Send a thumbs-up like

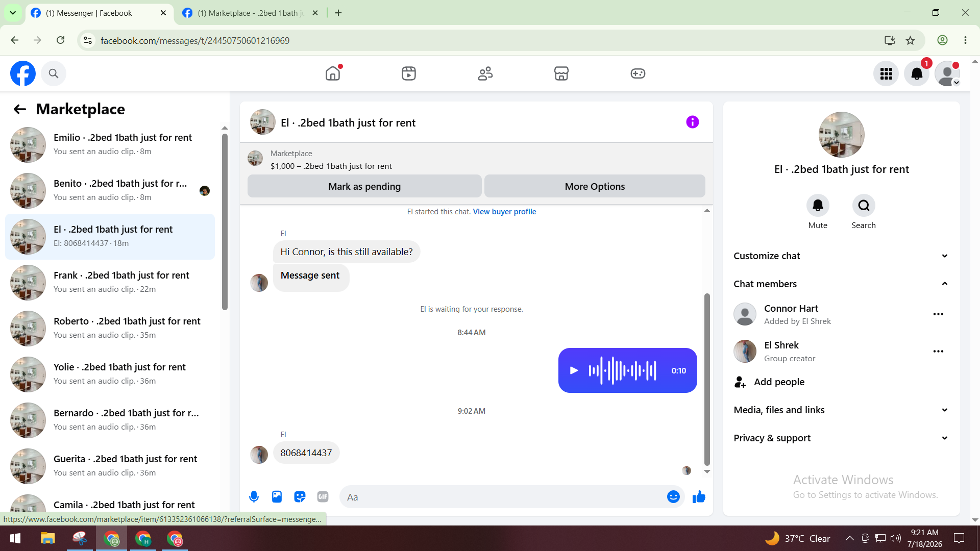tap(699, 497)
